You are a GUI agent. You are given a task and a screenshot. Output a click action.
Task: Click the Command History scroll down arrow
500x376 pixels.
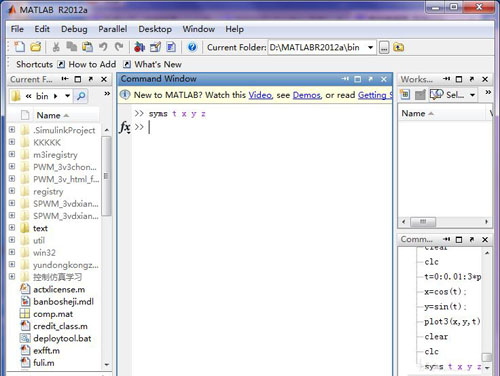click(x=487, y=368)
